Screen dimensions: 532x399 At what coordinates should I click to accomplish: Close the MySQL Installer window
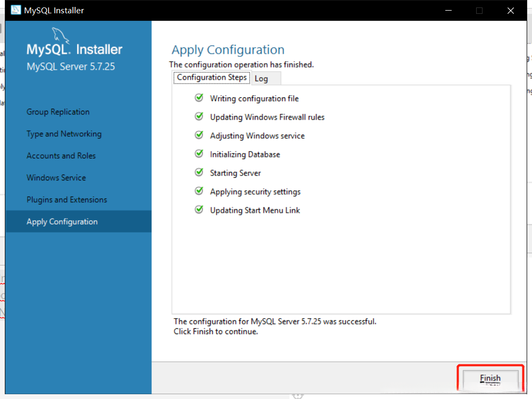click(x=511, y=11)
